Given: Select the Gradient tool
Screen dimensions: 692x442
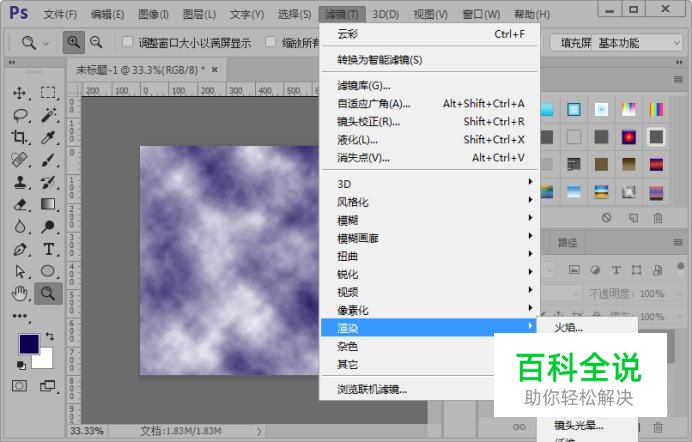Looking at the screenshot, I should [x=48, y=204].
